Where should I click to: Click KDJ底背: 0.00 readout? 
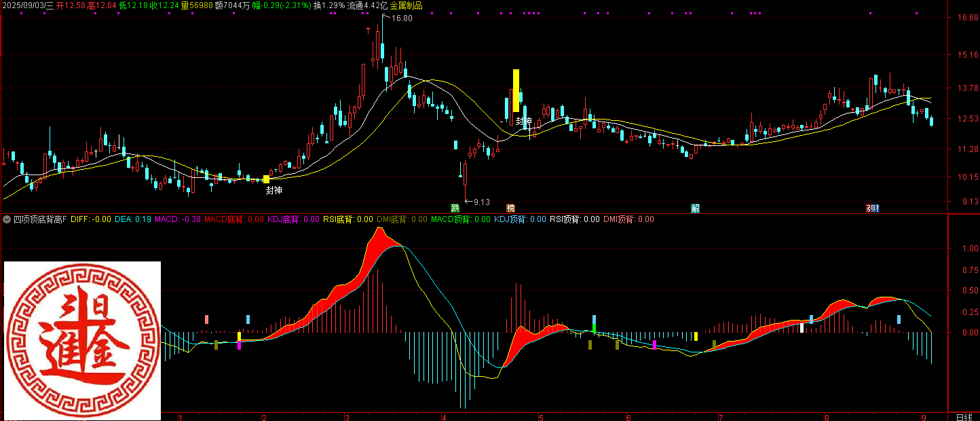(x=293, y=219)
